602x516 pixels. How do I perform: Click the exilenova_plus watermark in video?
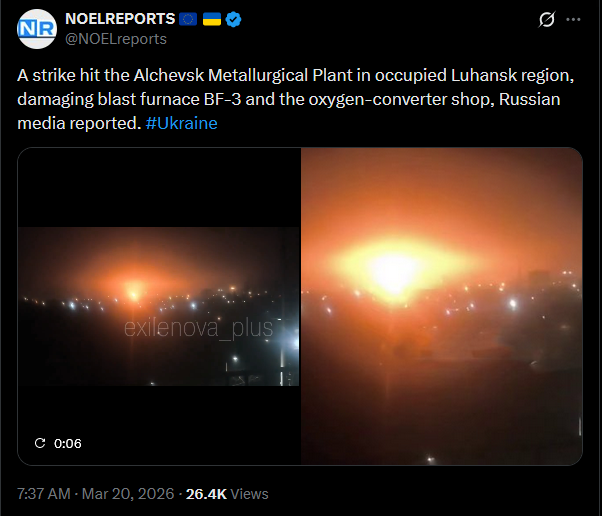click(198, 328)
